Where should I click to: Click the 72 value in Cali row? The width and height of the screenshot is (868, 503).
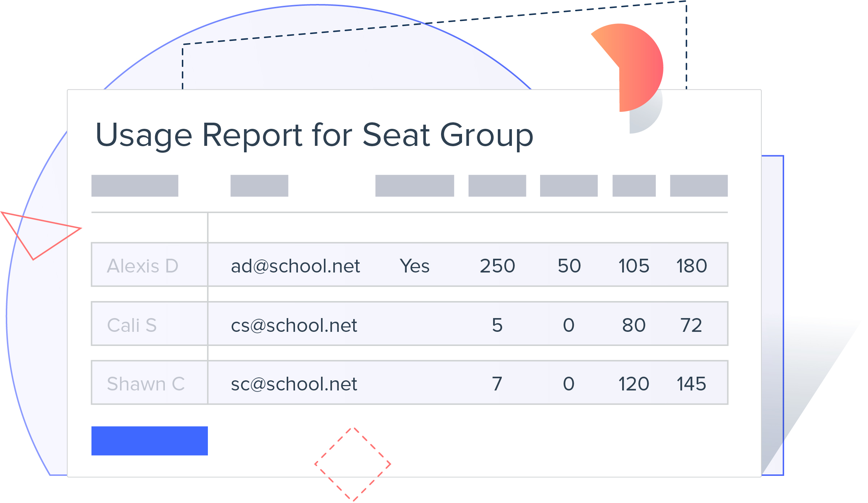coord(691,325)
